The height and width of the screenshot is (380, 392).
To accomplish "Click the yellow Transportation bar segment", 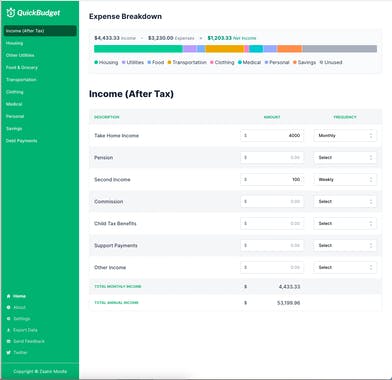I will 225,49.
